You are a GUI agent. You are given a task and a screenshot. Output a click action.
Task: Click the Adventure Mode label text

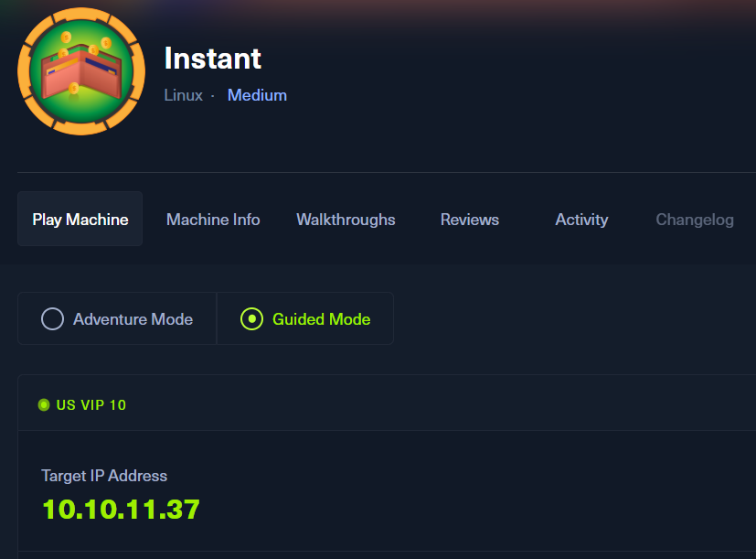pyautogui.click(x=133, y=319)
